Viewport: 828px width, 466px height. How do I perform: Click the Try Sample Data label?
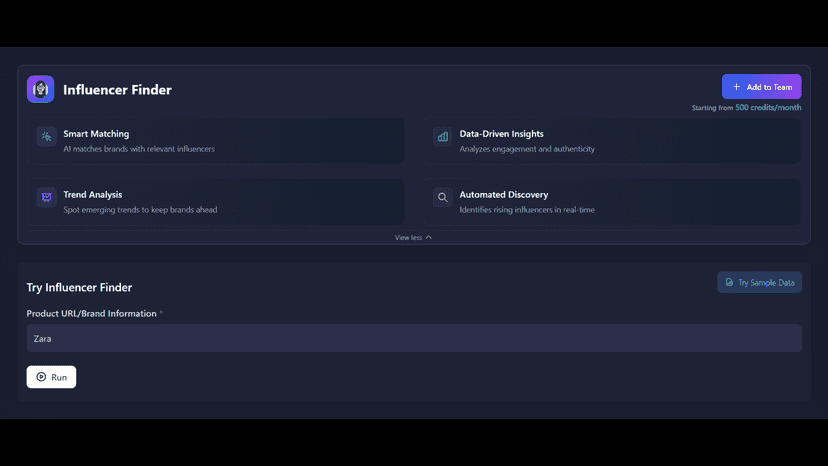click(x=766, y=283)
